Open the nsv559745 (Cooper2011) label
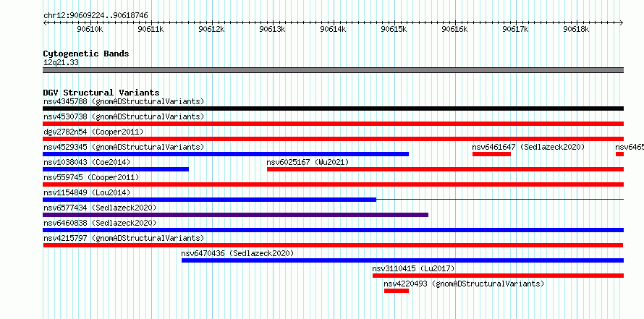 pyautogui.click(x=91, y=177)
